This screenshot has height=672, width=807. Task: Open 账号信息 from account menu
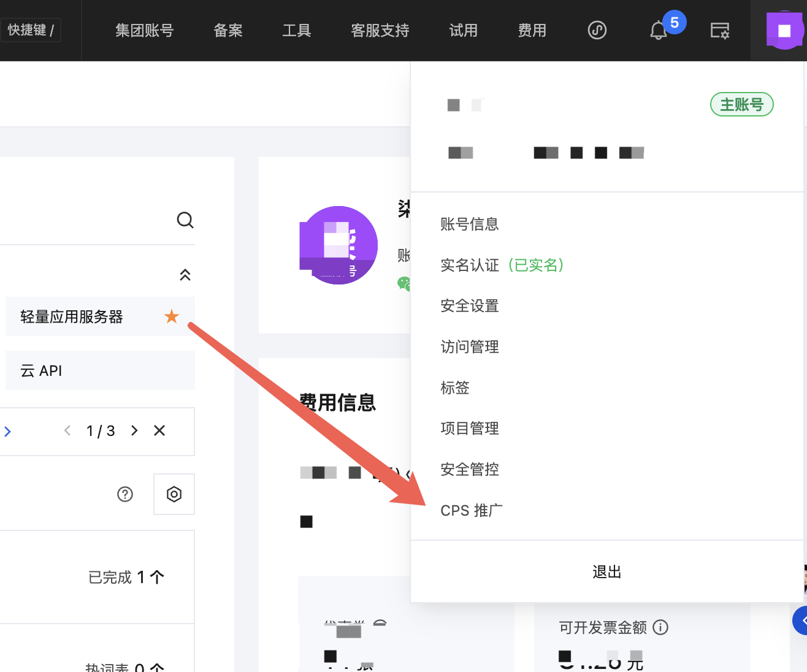coord(470,224)
